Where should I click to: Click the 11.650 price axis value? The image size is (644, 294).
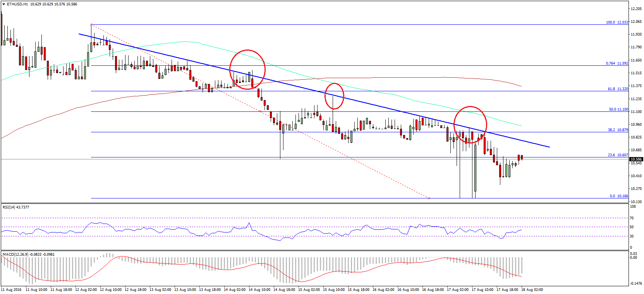(636, 60)
